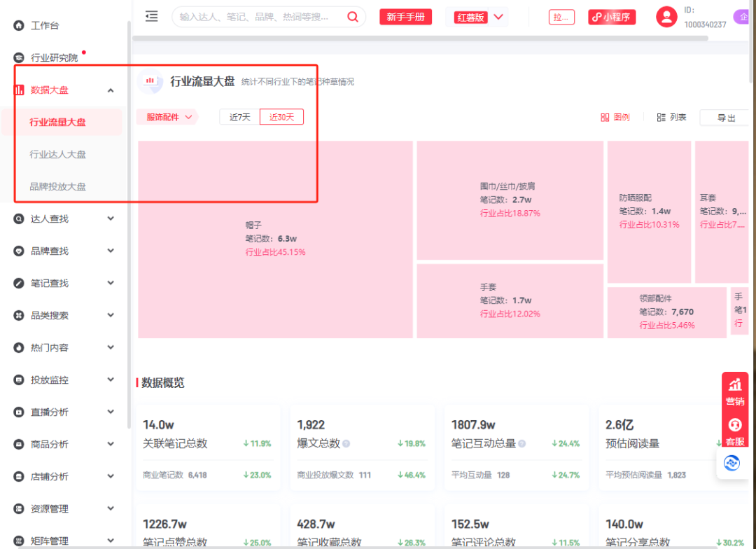Click the help icon beside 笔记互动总量
756x549 pixels.
[x=521, y=444]
